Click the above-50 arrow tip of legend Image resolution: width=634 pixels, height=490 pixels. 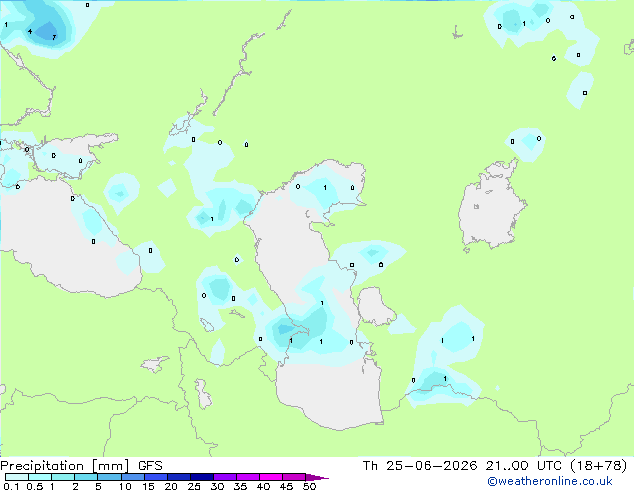tap(317, 477)
